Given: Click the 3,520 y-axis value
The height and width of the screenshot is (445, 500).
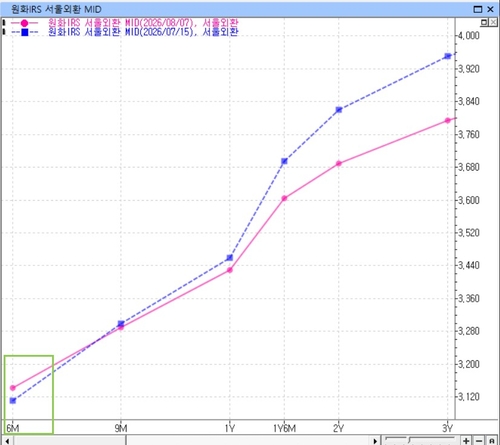Looking at the screenshot, I should [469, 233].
